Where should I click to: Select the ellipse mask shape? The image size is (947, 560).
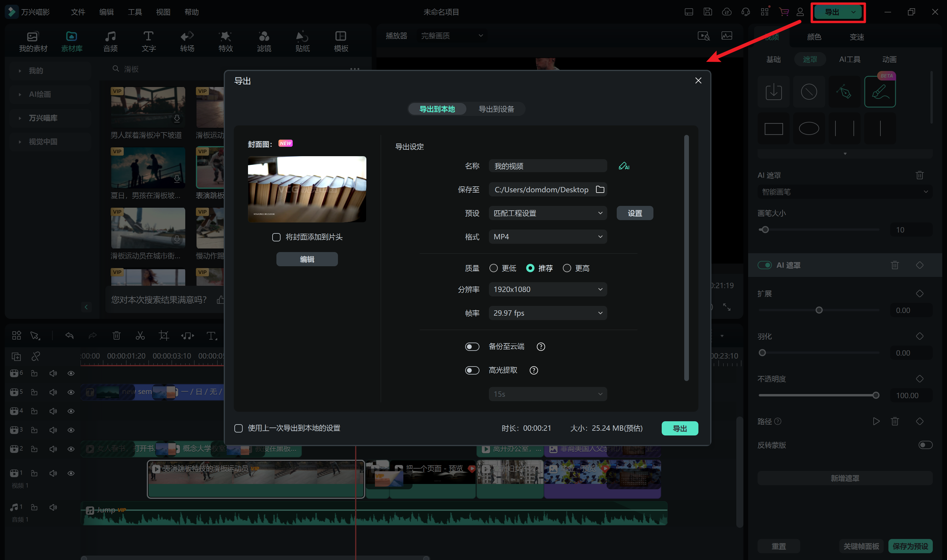(x=809, y=129)
